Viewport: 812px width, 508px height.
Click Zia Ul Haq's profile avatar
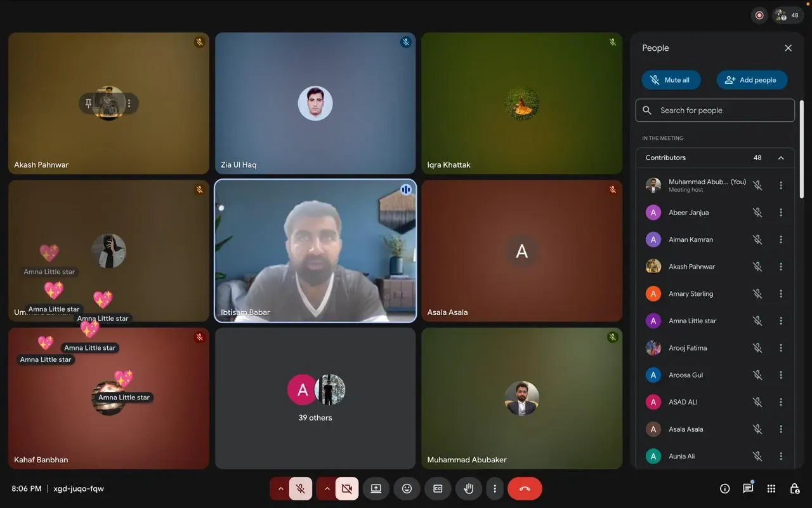[315, 103]
